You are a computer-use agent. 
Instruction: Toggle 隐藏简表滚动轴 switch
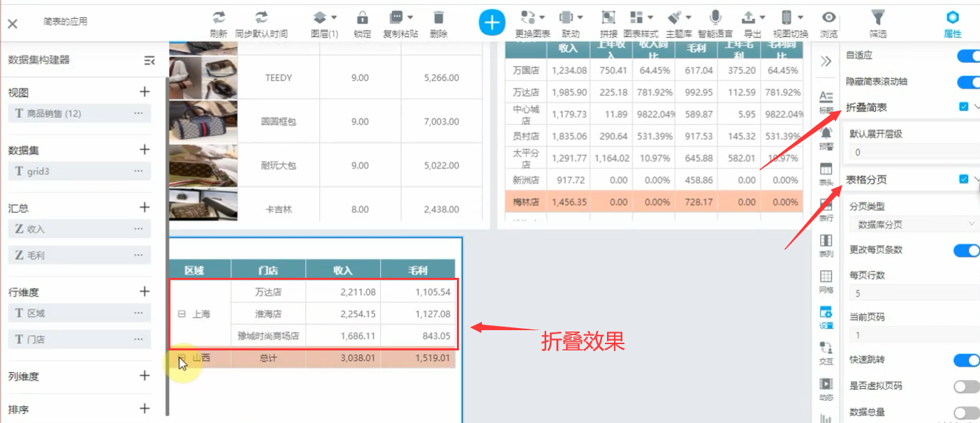pos(967,82)
